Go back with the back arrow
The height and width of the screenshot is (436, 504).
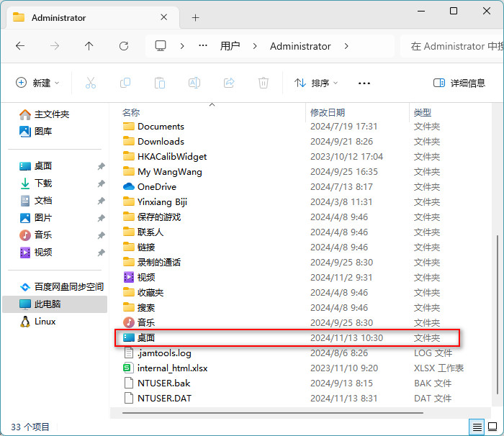(x=20, y=46)
